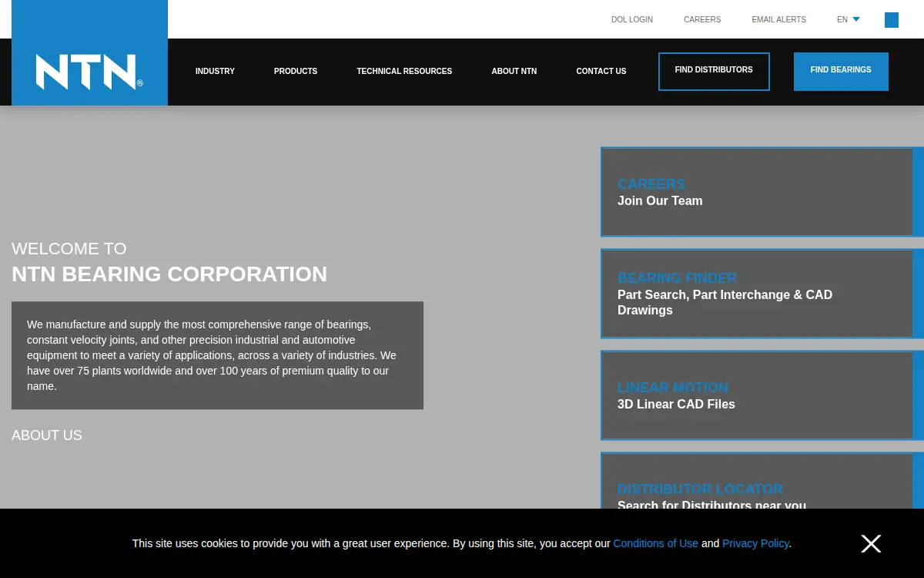Screen dimensions: 924x578
Task: Expand the EN language dropdown
Action: (x=849, y=19)
